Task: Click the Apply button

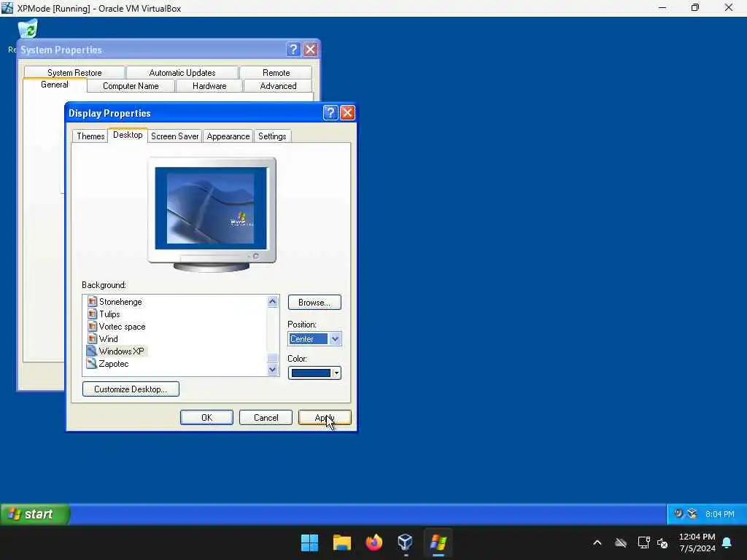Action: click(325, 418)
